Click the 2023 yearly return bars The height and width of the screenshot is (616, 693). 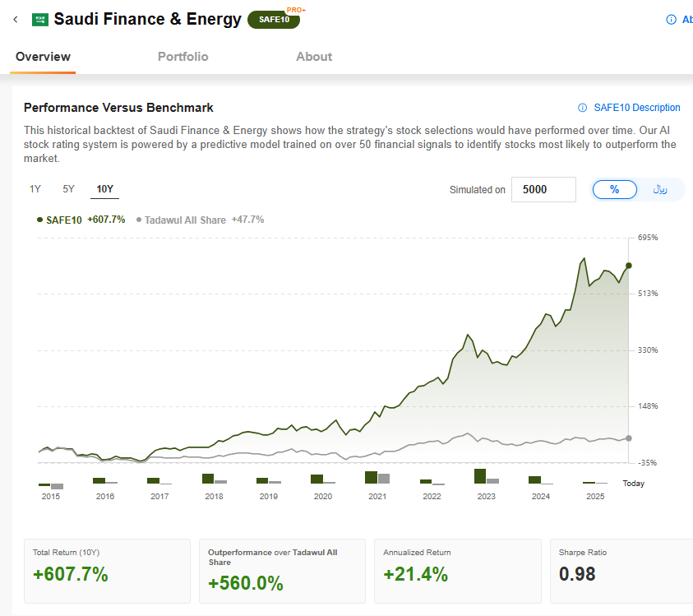(x=487, y=476)
